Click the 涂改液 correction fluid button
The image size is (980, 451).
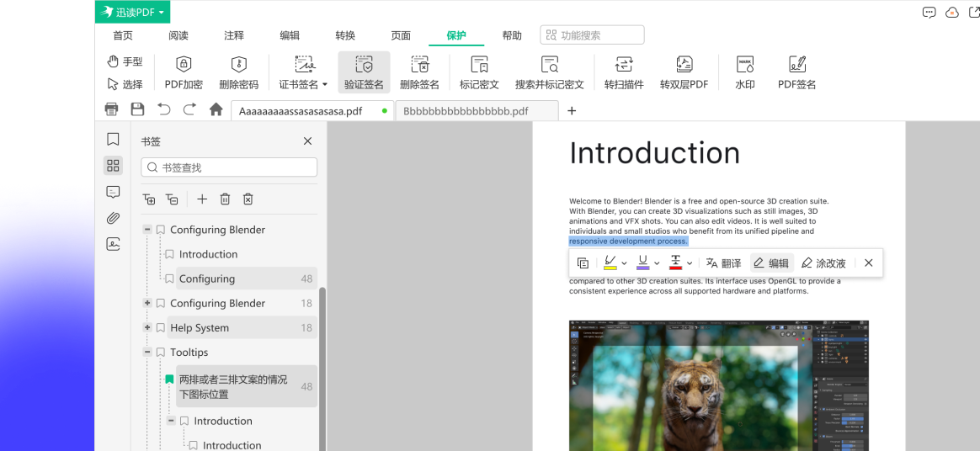point(823,263)
